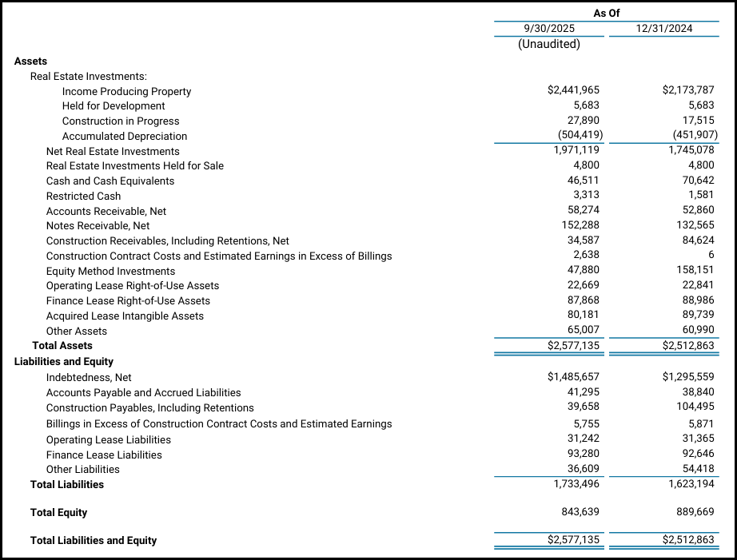Click the Income Producing Property row label

point(126,91)
